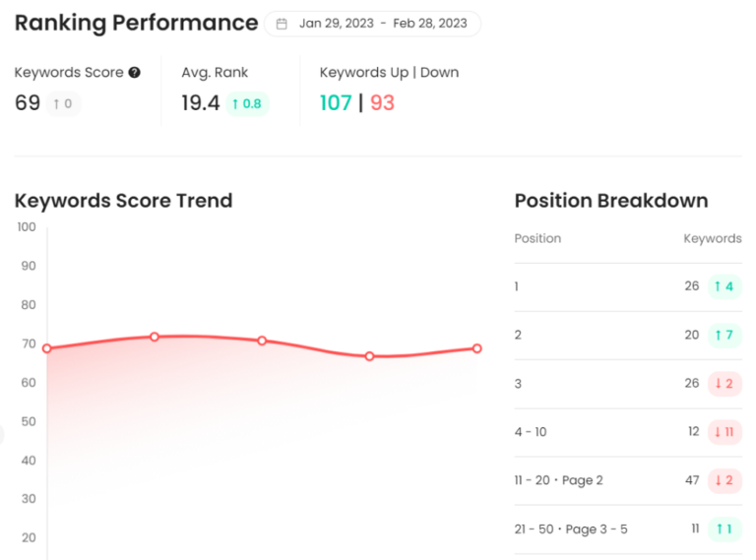Open the Jan 29 – Feb 28 date range
The image size is (756, 560).
373,24
